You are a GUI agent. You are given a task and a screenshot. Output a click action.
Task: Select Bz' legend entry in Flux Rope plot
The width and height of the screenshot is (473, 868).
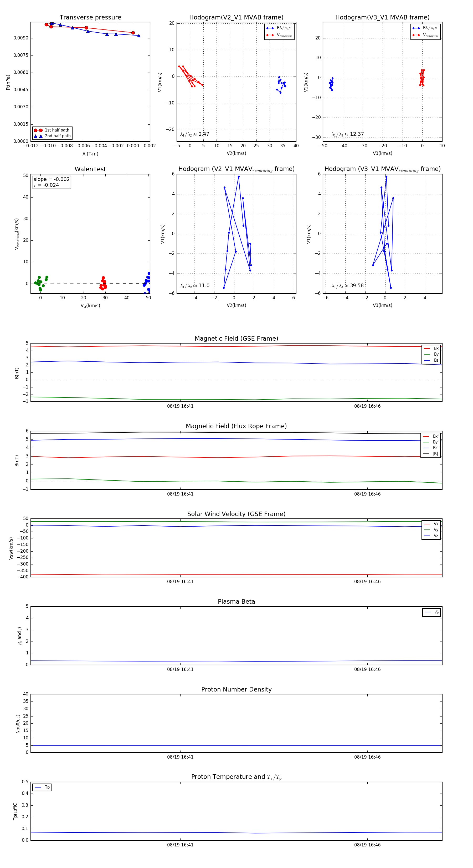coord(431,448)
